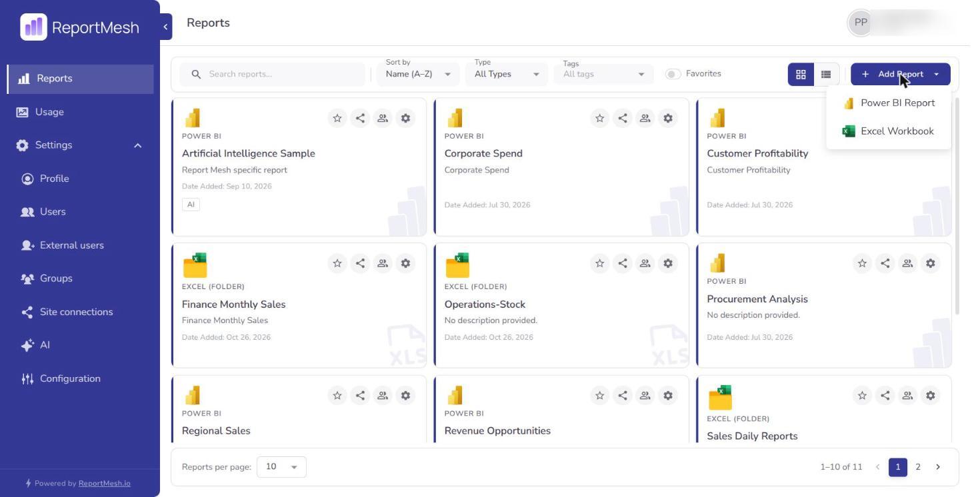Screen dimensions: 980x497
Task: Switch to grid view
Action: pos(801,75)
